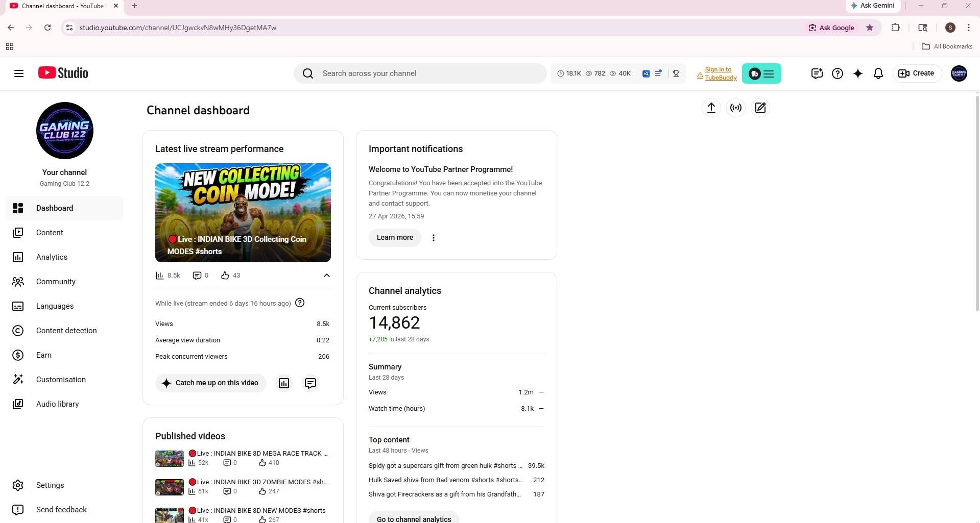Image resolution: width=980 pixels, height=523 pixels.
Task: Click Sign in to TubeBuddy link
Action: 720,73
